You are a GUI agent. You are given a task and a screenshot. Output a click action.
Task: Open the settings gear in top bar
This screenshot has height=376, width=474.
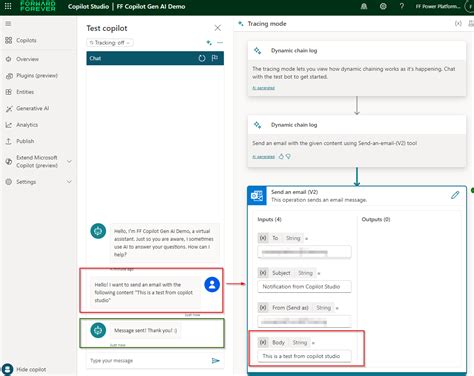point(383,6)
